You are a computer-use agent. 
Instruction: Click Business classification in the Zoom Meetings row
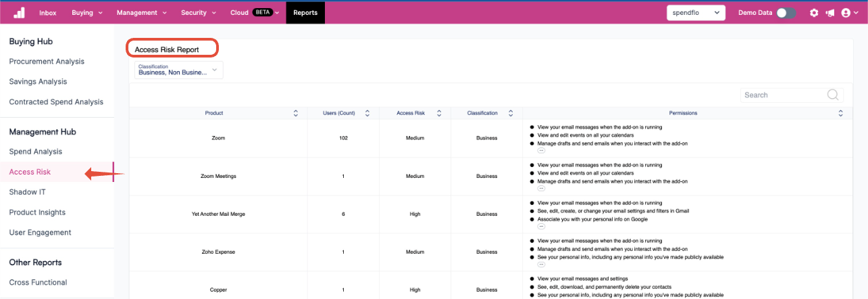point(486,176)
